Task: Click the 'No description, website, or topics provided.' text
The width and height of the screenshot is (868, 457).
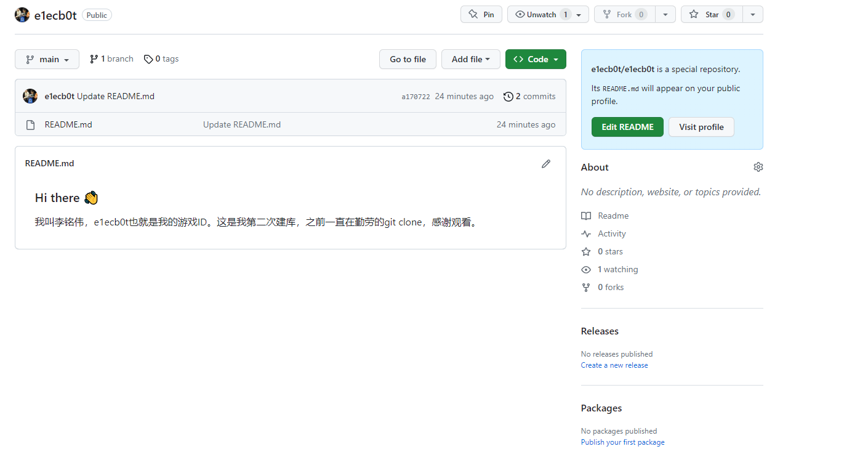Action: 671,192
